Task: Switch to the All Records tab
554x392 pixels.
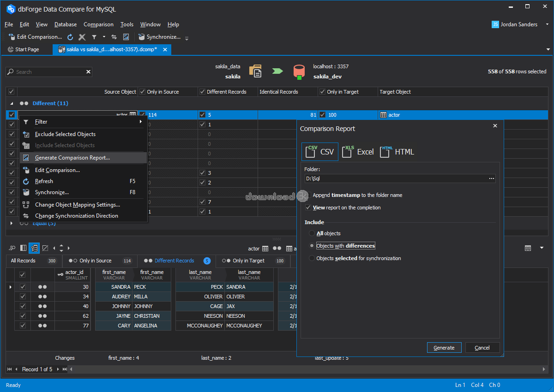Action: 34,261
